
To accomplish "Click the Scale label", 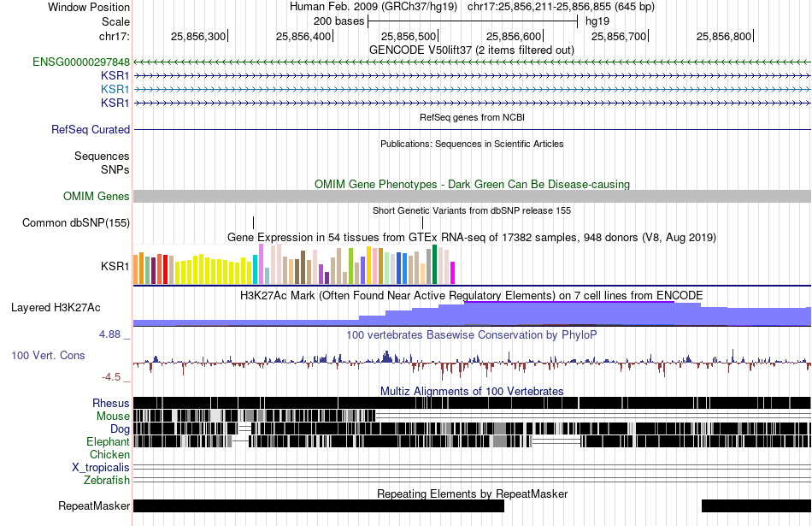I will [116, 21].
